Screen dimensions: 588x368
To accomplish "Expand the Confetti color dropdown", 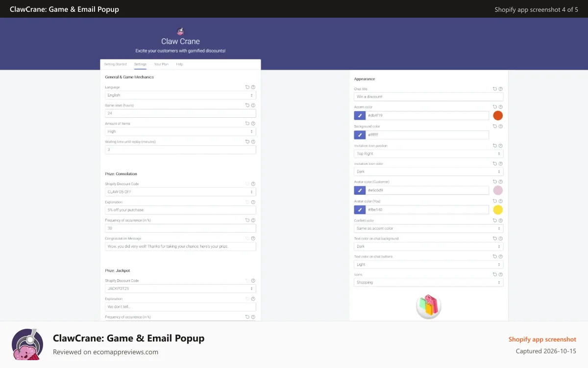I will pyautogui.click(x=429, y=228).
